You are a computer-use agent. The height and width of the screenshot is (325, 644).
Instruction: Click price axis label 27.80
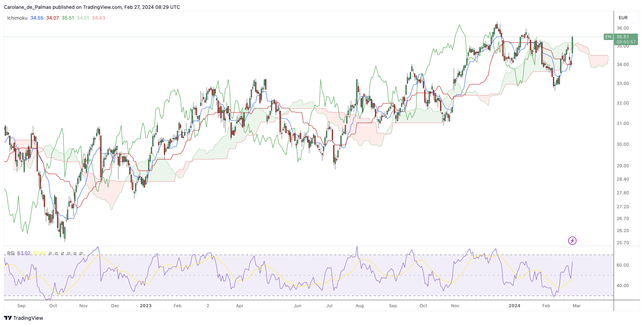623,193
